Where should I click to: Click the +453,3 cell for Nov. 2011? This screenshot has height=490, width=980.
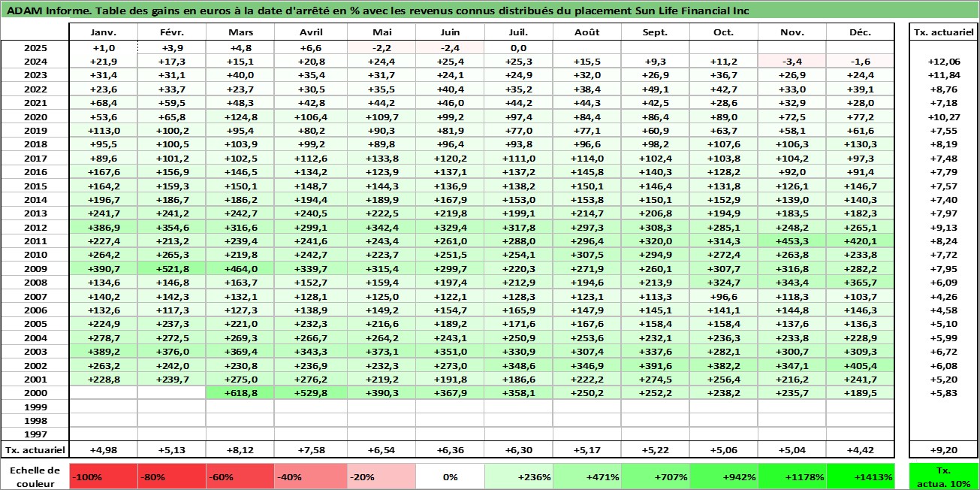(792, 240)
